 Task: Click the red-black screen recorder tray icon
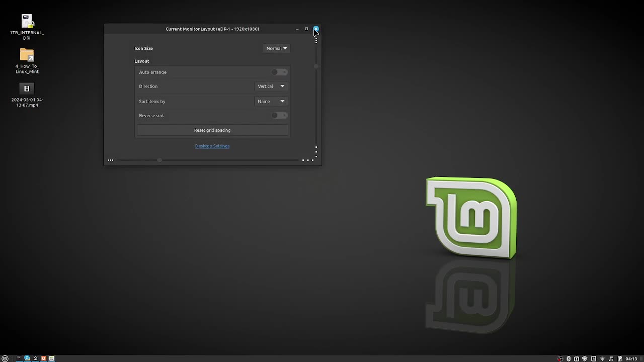pos(560,358)
